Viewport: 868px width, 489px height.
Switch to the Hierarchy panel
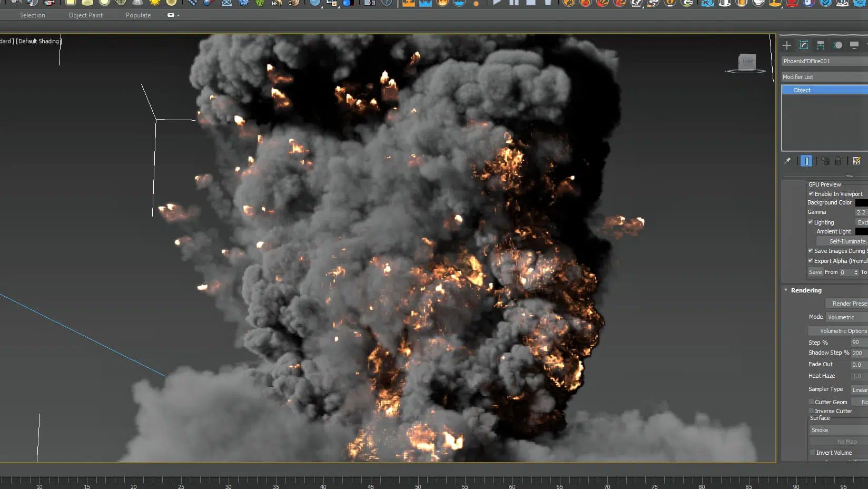(x=820, y=45)
